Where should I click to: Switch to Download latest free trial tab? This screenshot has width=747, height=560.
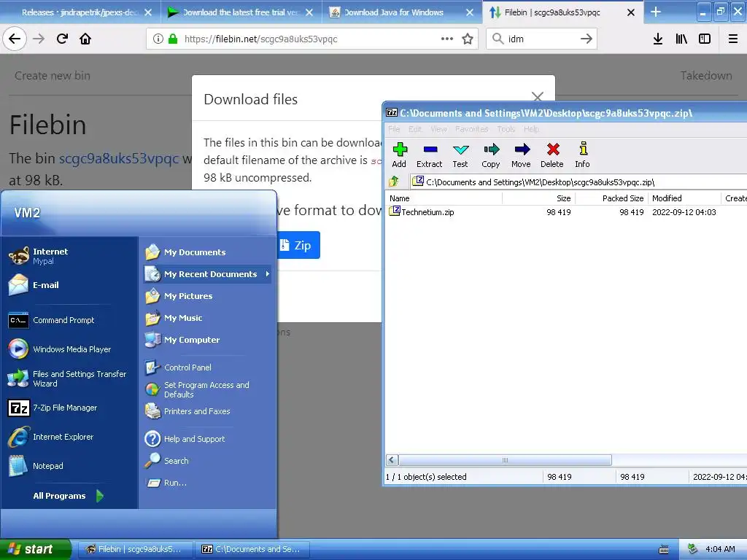[x=241, y=12]
